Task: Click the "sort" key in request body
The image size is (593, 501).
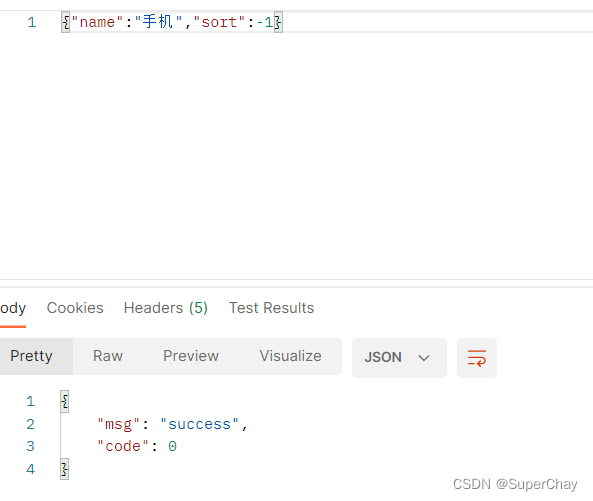Action: 219,22
